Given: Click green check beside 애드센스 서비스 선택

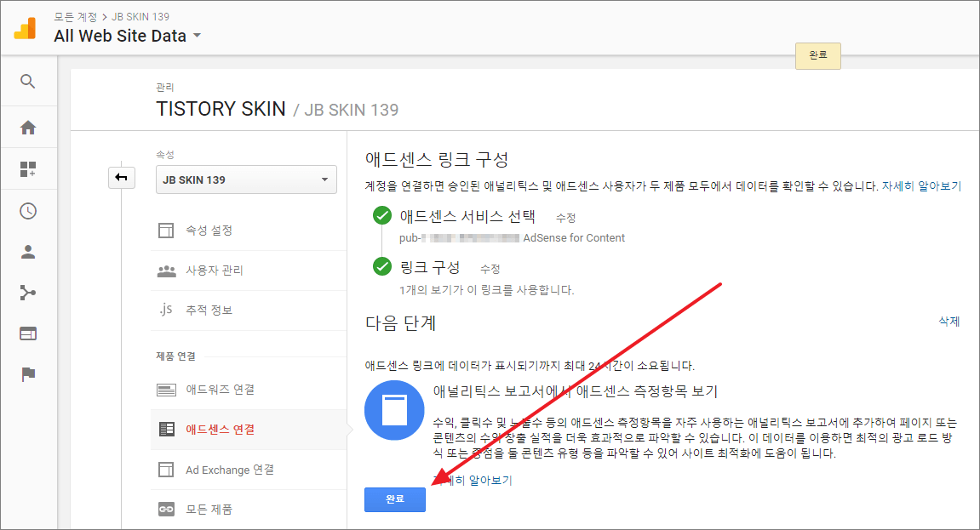Looking at the screenshot, I should pos(382,215).
